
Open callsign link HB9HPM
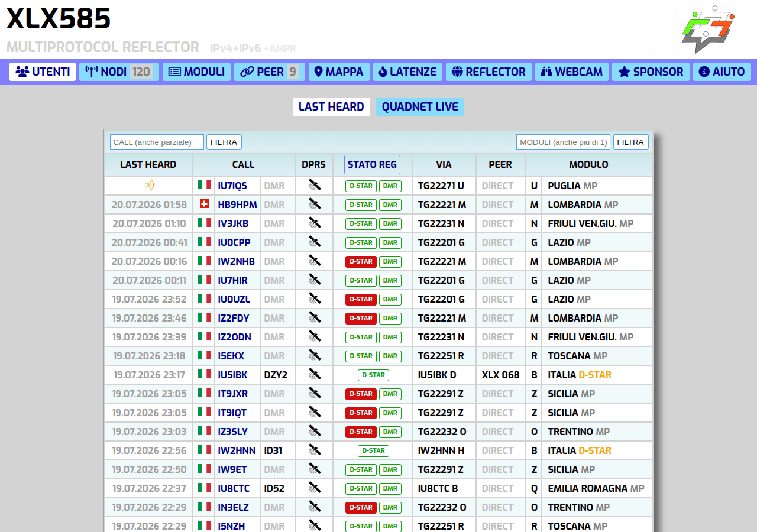click(238, 205)
